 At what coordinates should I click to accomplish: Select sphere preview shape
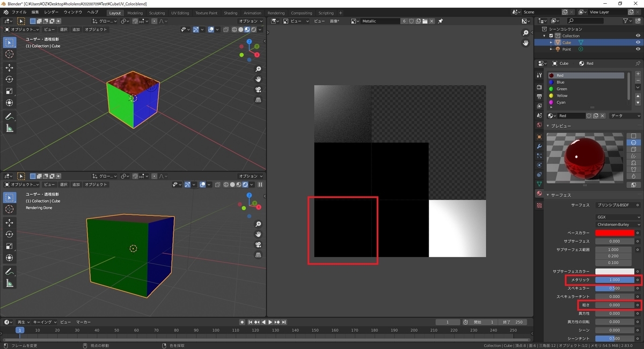click(x=633, y=142)
